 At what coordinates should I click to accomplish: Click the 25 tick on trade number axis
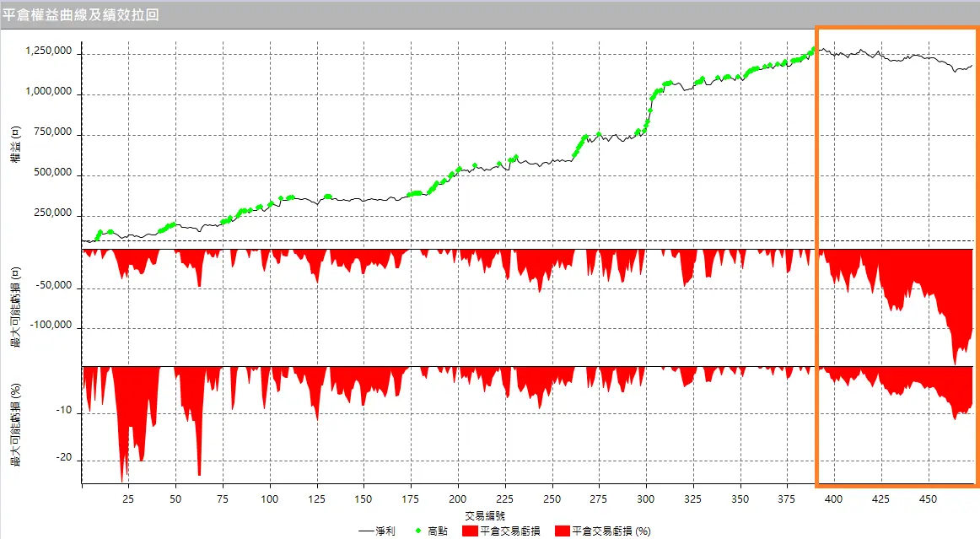tap(129, 499)
